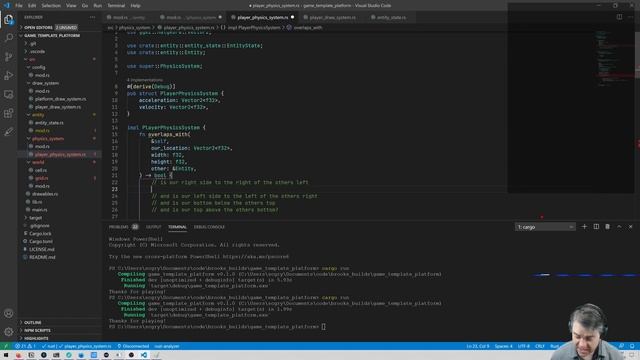Open README.md in the explorer
Image resolution: width=640 pixels, height=360 pixels.
coord(42,257)
